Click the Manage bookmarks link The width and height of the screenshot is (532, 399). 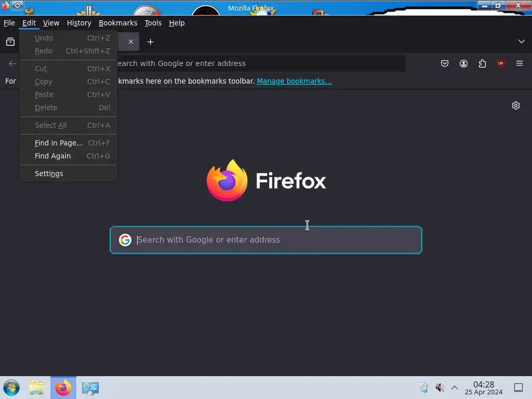tap(294, 81)
